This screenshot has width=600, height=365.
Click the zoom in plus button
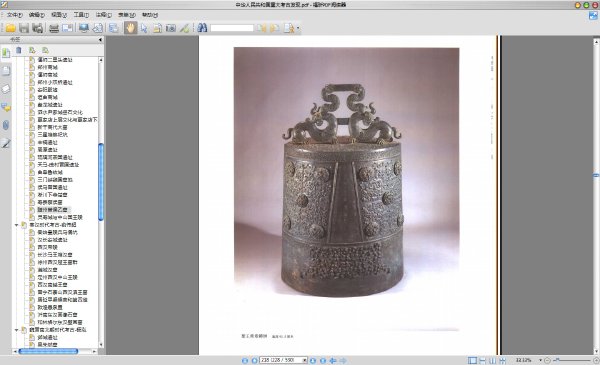(596, 360)
